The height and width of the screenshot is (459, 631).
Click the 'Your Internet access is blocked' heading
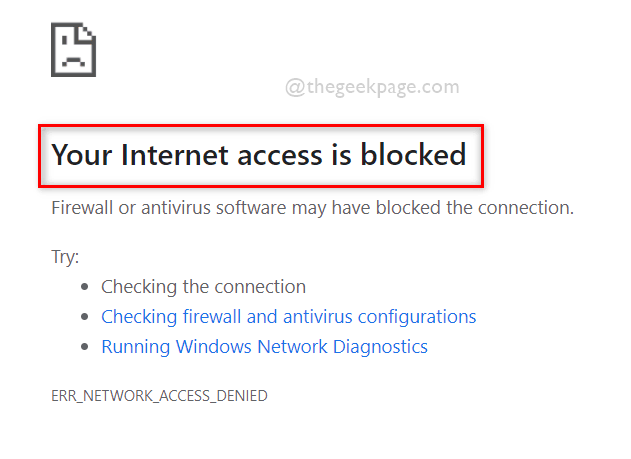coord(258,155)
